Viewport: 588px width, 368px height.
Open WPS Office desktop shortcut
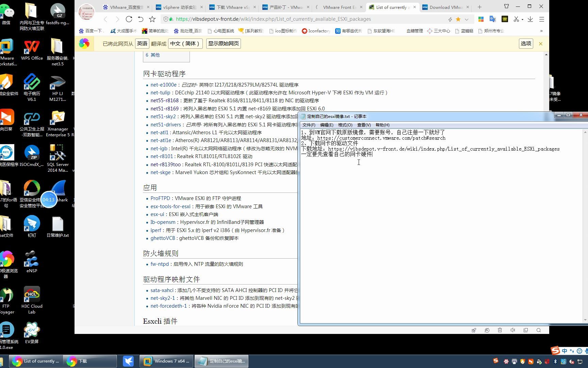click(32, 50)
